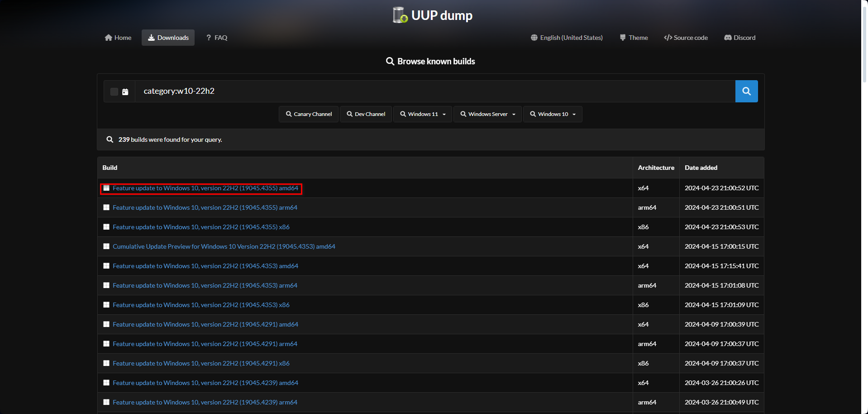
Task: Click the Windows icon beside 19045.4355 arm64 build
Action: click(106, 207)
